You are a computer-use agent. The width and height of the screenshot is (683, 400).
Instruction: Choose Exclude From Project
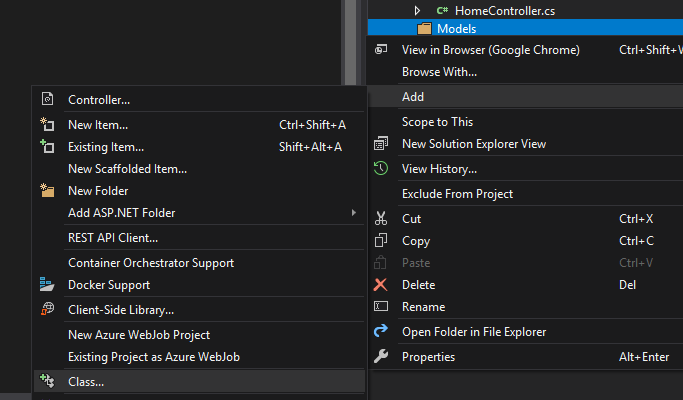click(526, 194)
